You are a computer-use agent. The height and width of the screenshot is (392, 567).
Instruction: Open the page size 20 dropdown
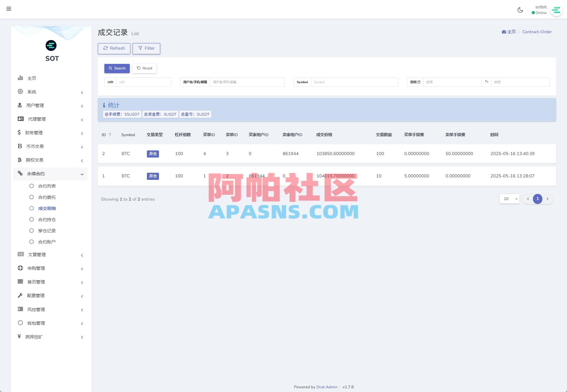(x=509, y=199)
